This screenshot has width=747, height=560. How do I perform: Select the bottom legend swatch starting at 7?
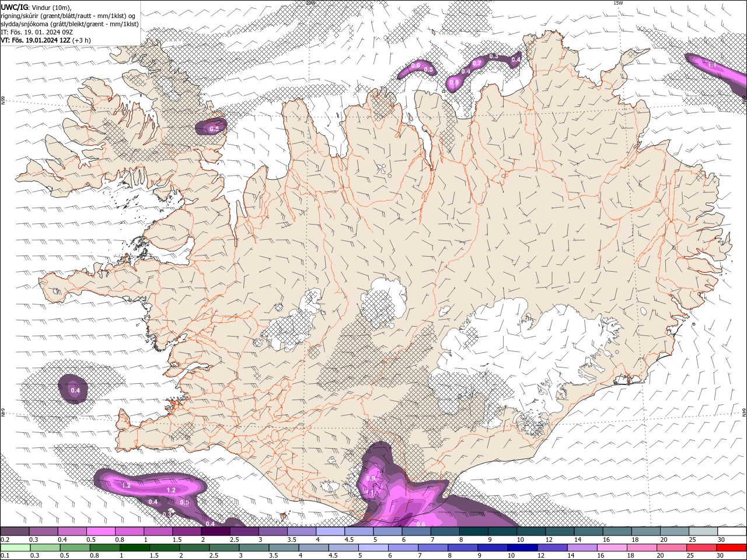(432, 548)
